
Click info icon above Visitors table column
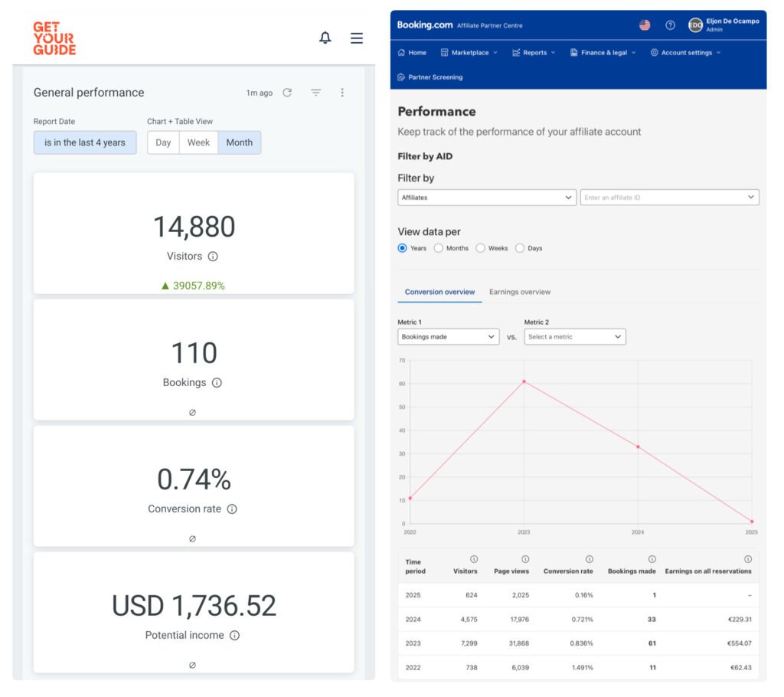473,559
